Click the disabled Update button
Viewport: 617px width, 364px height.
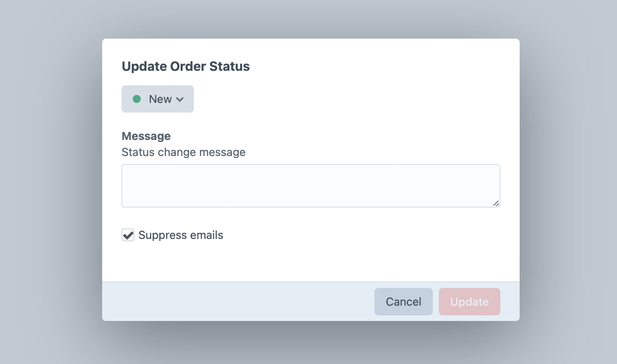469,301
